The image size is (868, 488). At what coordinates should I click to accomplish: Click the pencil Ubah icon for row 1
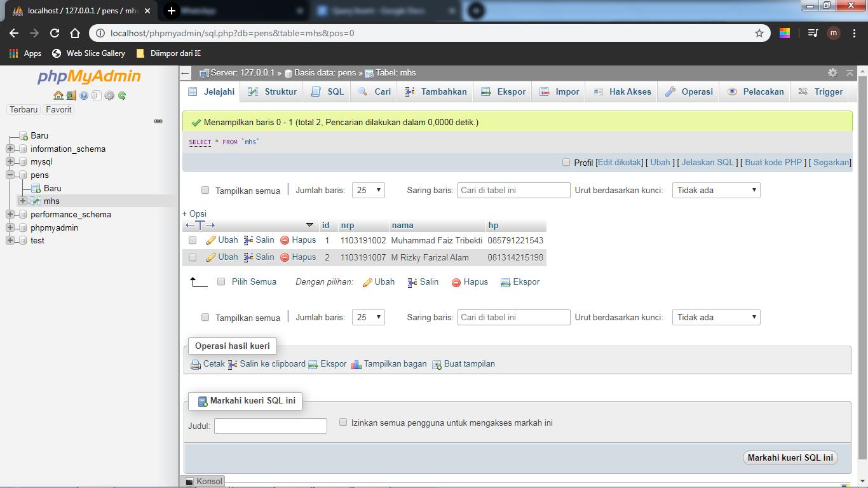211,241
